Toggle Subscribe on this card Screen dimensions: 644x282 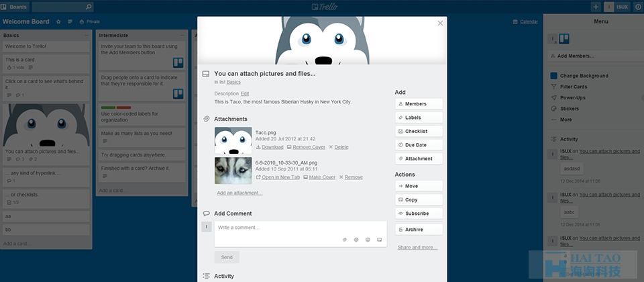[x=419, y=214]
